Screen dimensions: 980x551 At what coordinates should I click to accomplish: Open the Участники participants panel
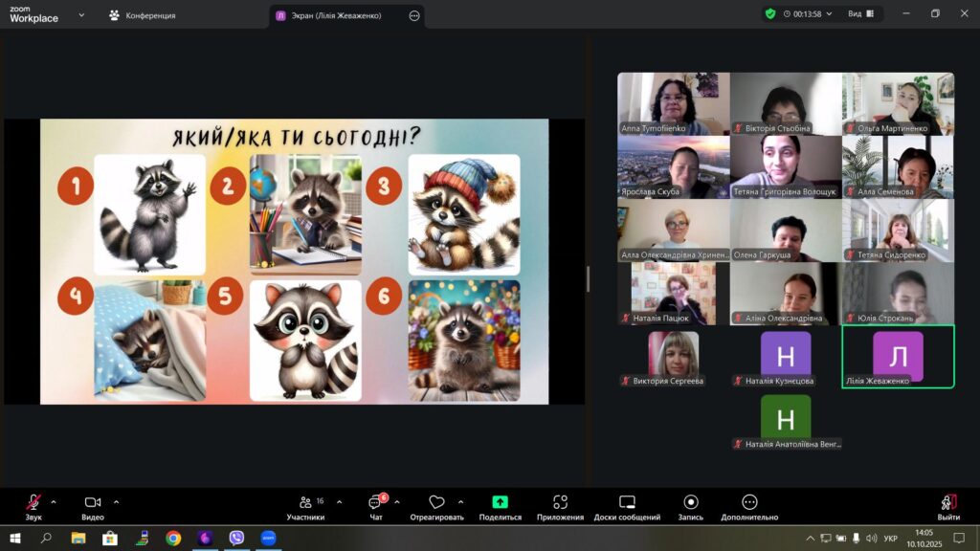pos(305,503)
